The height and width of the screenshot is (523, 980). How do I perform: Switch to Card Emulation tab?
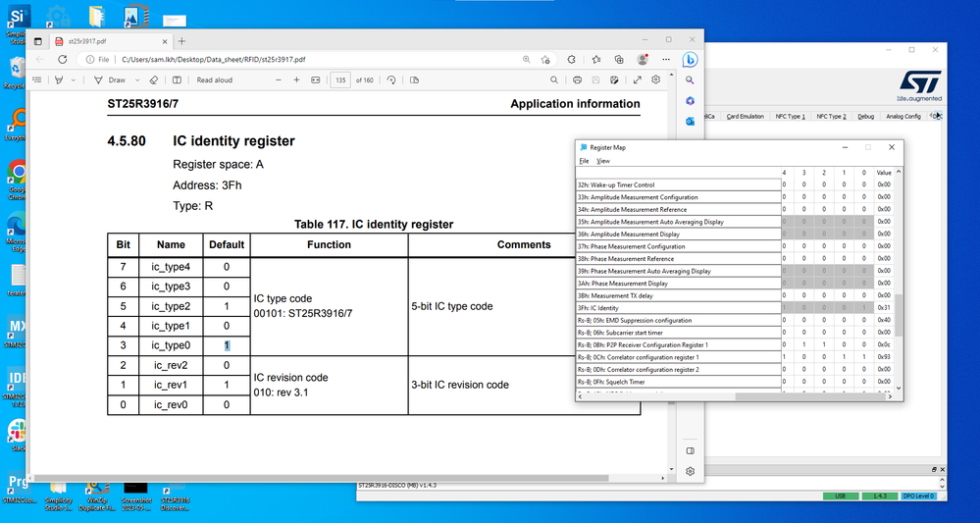(x=745, y=116)
